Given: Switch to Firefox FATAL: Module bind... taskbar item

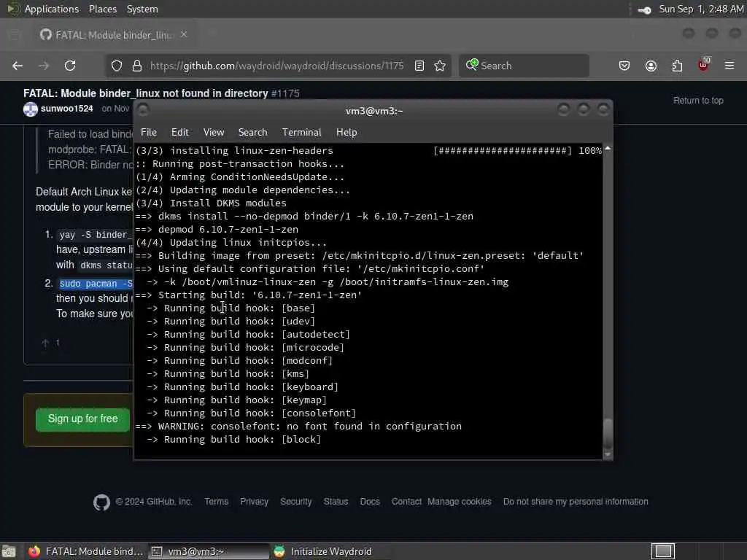Looking at the screenshot, I should [x=85, y=551].
